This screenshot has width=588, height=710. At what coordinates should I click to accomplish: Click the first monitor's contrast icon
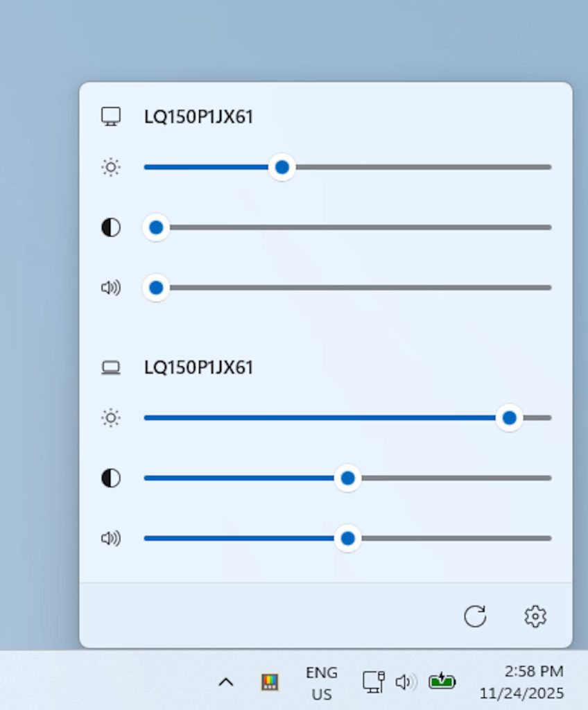(x=111, y=227)
